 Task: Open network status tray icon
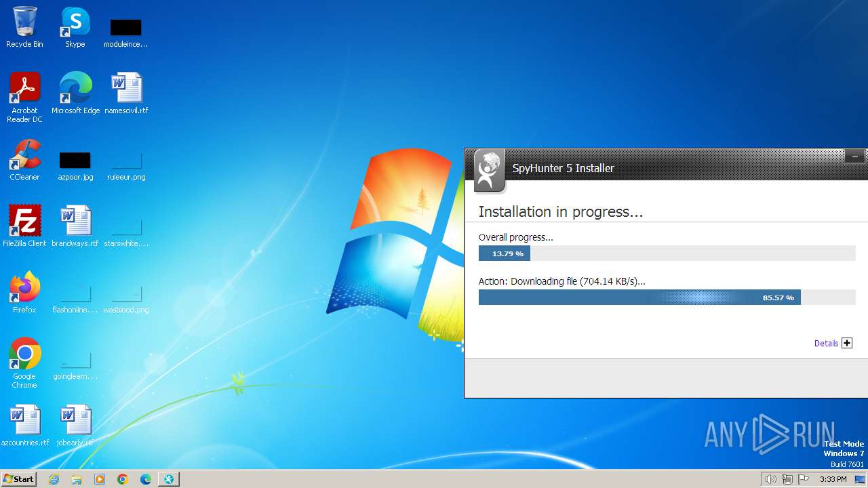click(x=787, y=479)
